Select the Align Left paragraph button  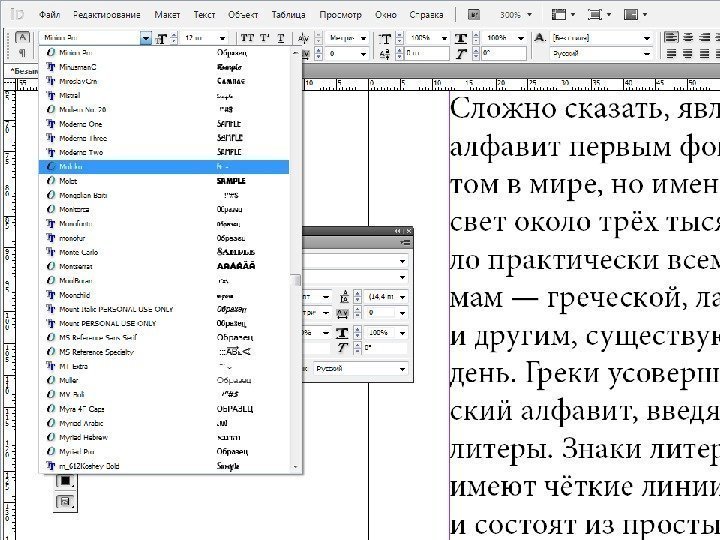pos(671,37)
